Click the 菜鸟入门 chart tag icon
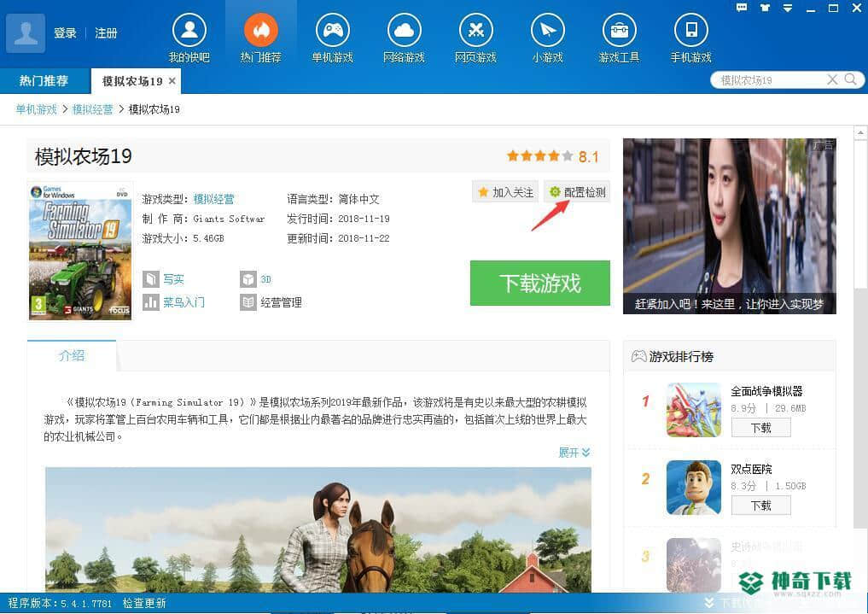868x614 pixels. tap(150, 302)
